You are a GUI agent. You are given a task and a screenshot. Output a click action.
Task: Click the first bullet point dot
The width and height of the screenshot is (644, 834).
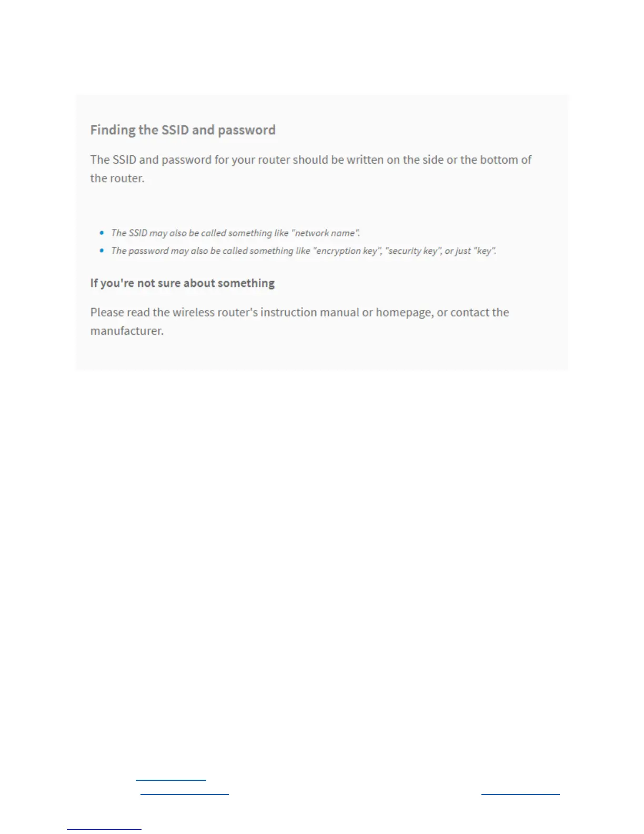[102, 233]
